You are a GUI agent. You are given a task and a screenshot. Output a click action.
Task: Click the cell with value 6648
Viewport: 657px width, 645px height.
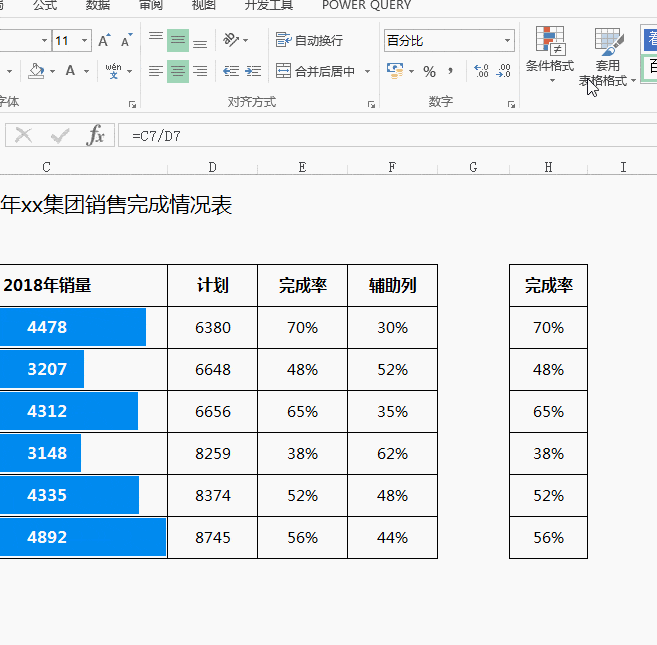coord(212,369)
